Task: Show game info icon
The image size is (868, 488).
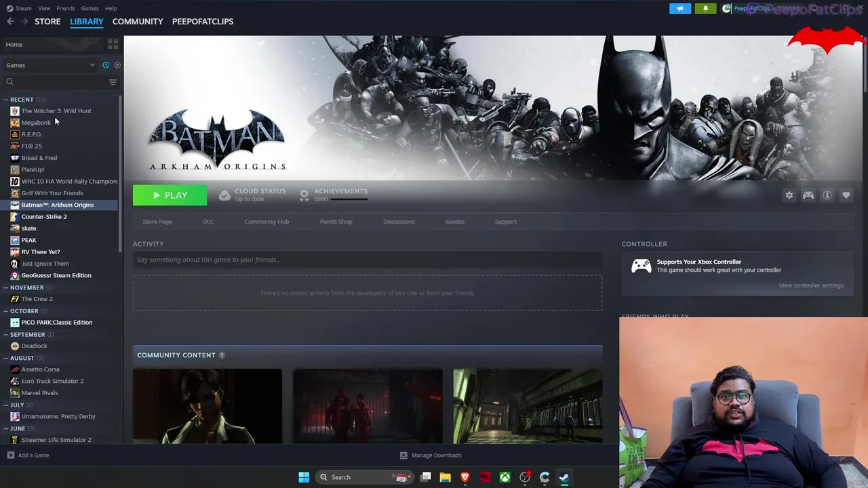Action: point(827,195)
